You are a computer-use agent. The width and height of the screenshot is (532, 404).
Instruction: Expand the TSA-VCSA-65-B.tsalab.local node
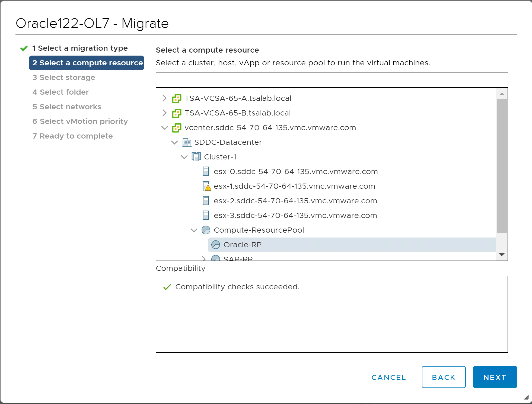[x=164, y=113]
